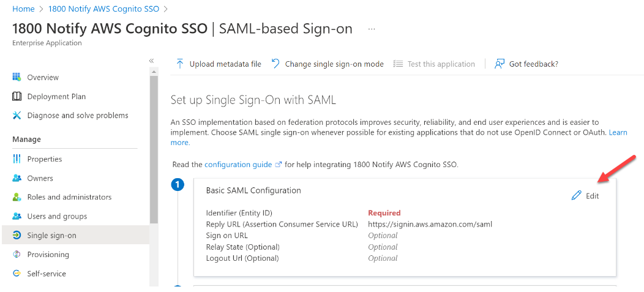Click the Provisioning icon
644x292 pixels.
[17, 254]
